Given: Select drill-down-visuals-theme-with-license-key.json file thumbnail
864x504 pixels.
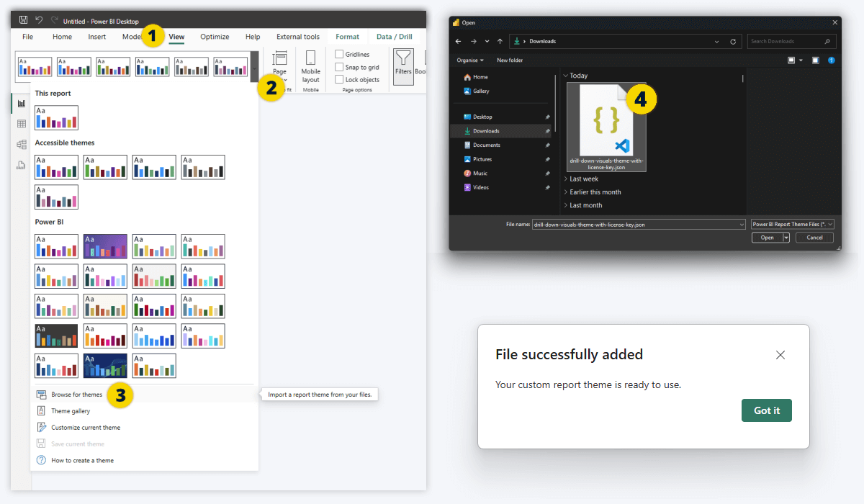Looking at the screenshot, I should click(x=606, y=127).
